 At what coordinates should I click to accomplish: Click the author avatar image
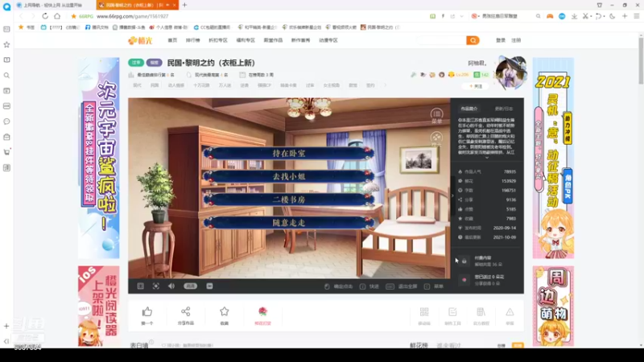(511, 72)
